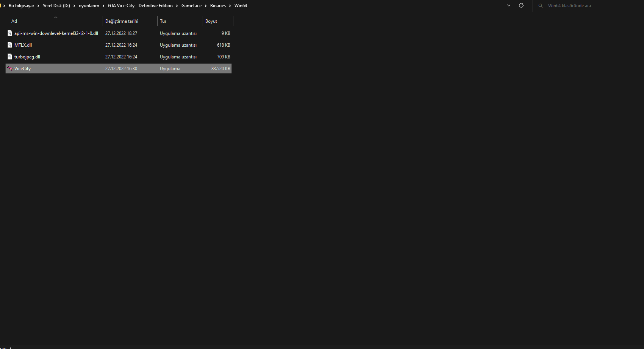The image size is (644, 349).
Task: Sort files by Ad column header
Action: tap(14, 21)
